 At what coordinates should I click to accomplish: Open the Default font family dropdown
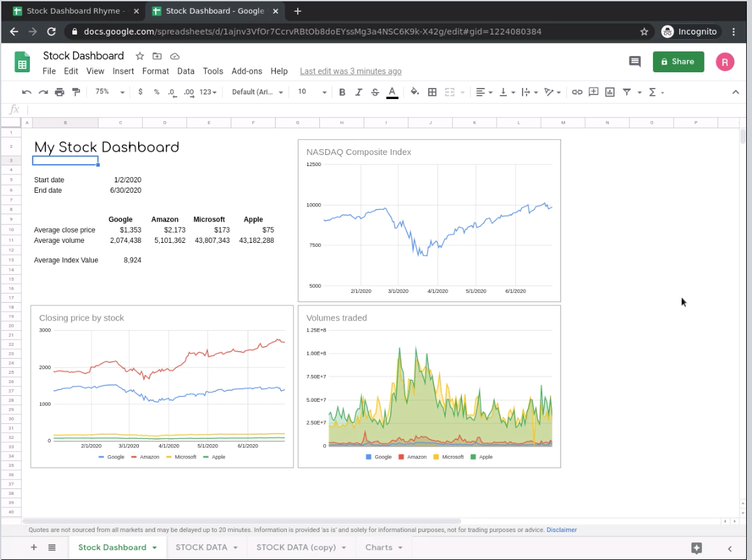click(x=257, y=92)
